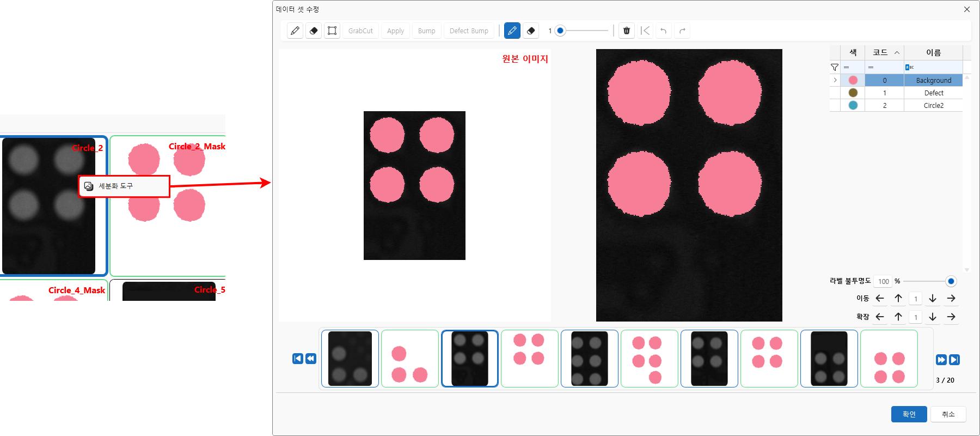Open the filter funnel in label table
Image resolution: width=980 pixels, height=436 pixels.
click(x=835, y=67)
